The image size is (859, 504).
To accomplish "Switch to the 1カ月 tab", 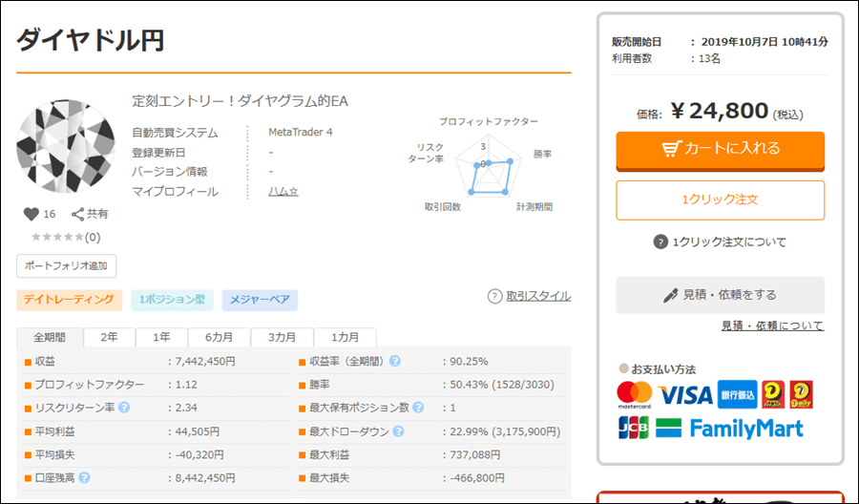I will (346, 337).
